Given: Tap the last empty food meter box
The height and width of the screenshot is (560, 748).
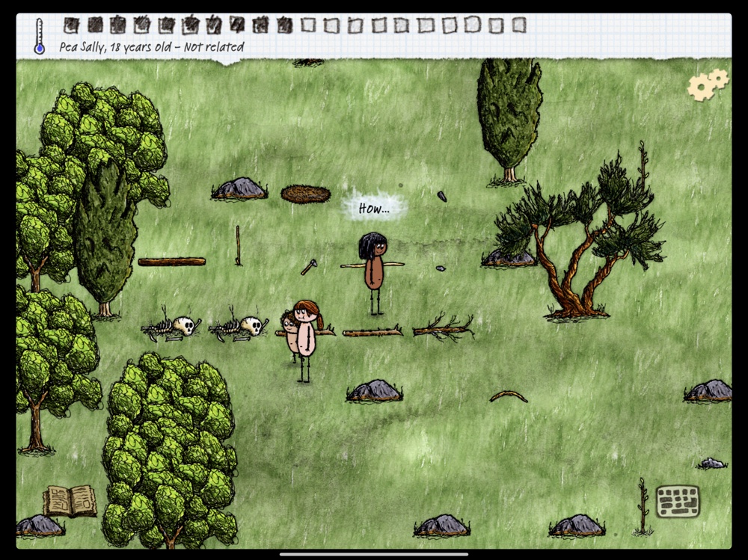Looking at the screenshot, I should coord(518,25).
